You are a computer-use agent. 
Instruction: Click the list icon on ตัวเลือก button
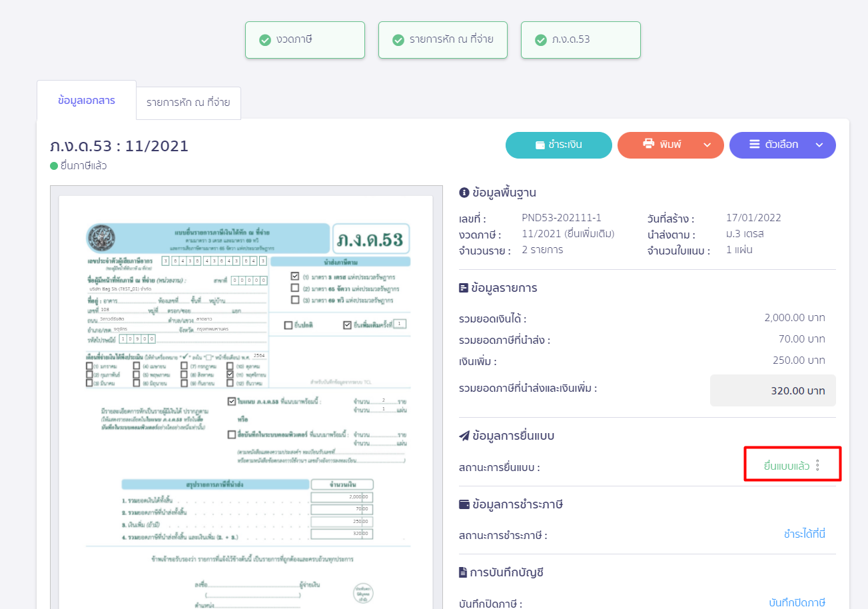click(754, 144)
